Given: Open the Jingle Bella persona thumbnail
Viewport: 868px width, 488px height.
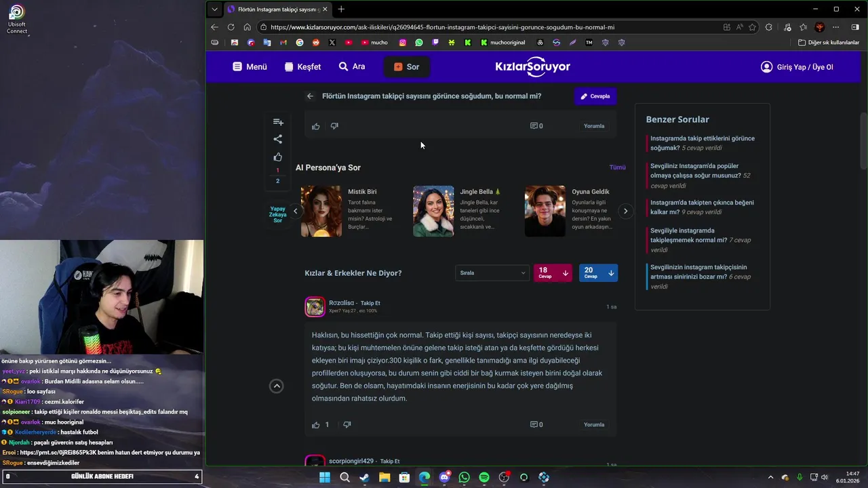Looking at the screenshot, I should (x=433, y=211).
